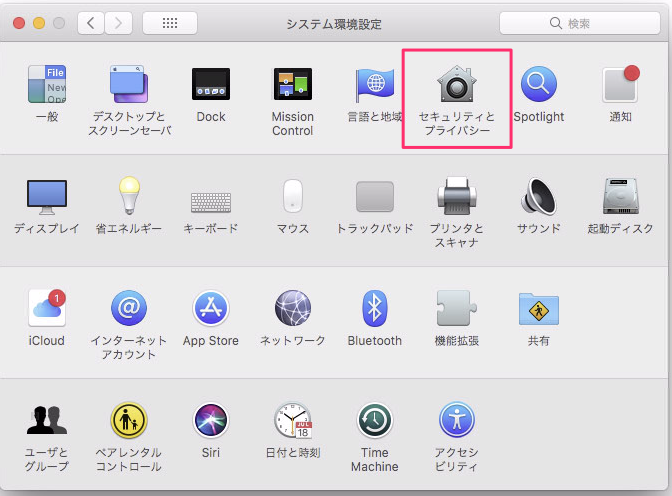The width and height of the screenshot is (672, 496).
Task: Click the forward navigation arrow button
Action: 118,23
